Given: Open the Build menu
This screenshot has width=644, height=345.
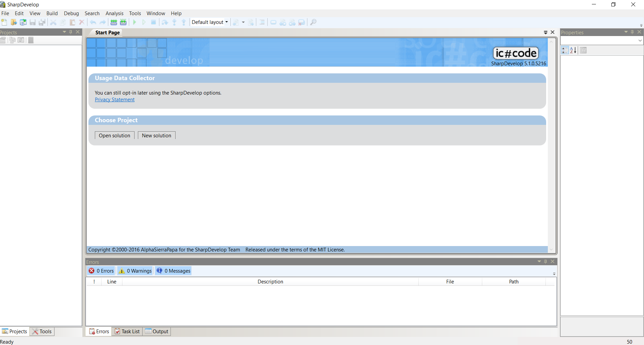Looking at the screenshot, I should click(52, 13).
